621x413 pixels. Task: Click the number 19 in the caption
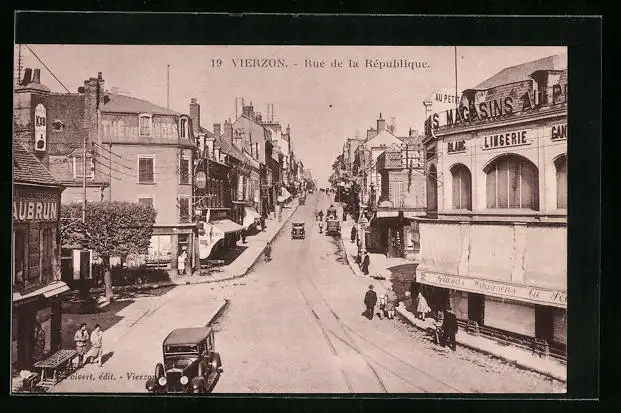point(216,63)
